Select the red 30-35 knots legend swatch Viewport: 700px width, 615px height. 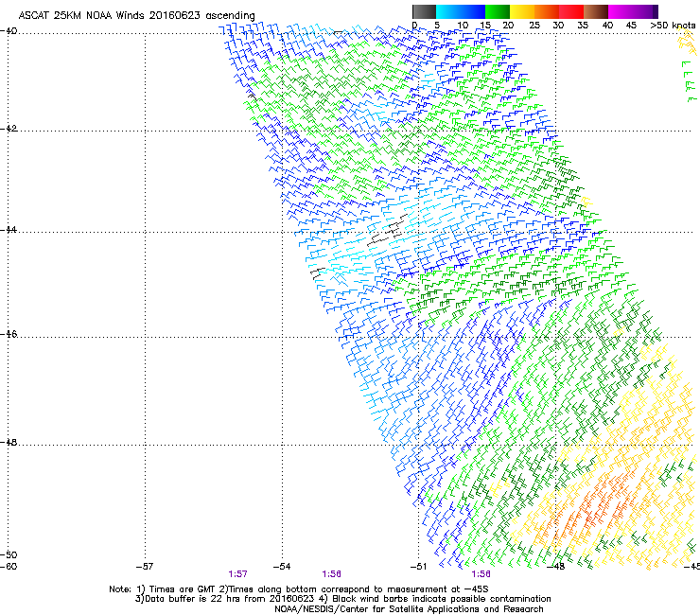[571, 11]
